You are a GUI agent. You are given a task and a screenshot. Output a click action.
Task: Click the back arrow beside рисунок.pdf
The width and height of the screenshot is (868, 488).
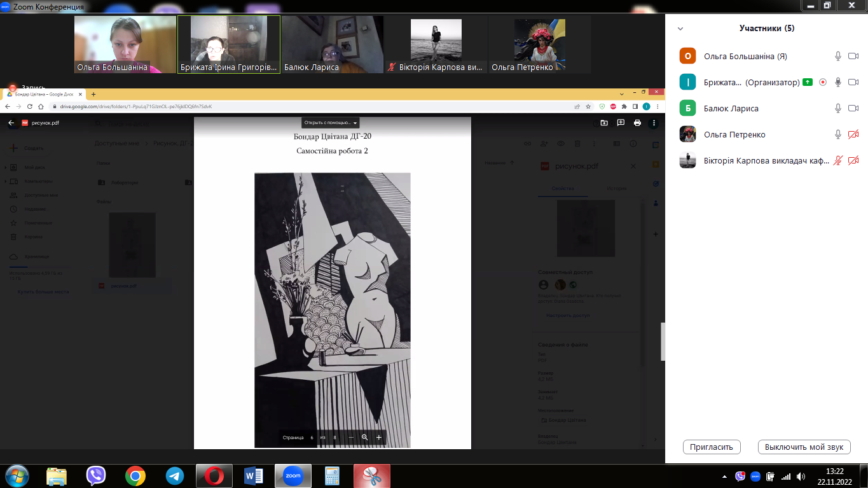click(x=11, y=123)
